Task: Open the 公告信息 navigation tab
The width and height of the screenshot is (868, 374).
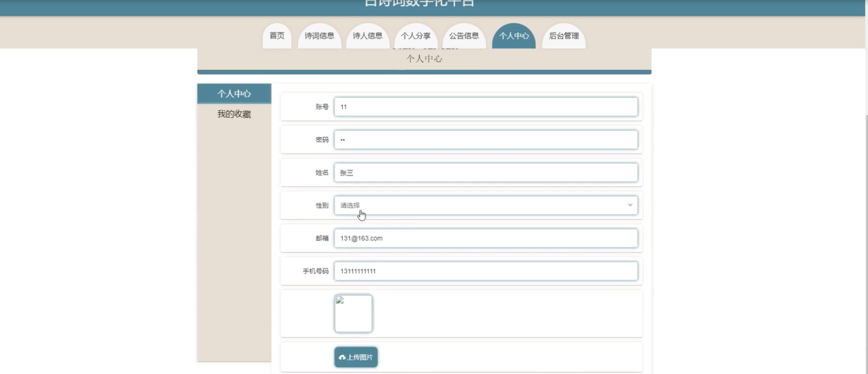Action: point(464,36)
